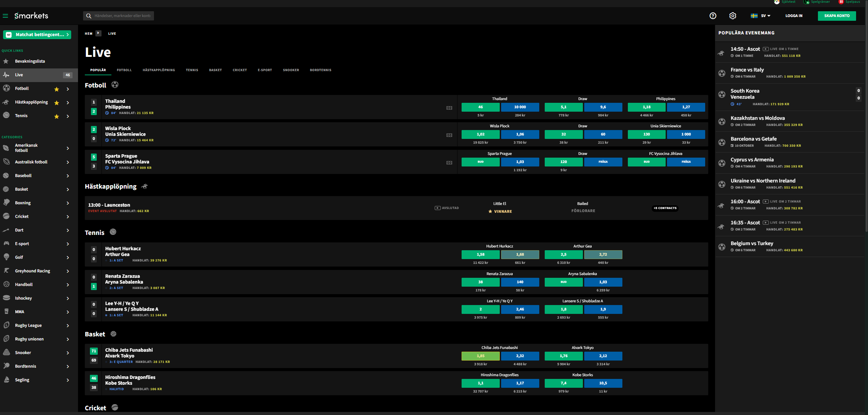Click Bevakningslista star icon in sidebar
The image size is (868, 415).
6,61
